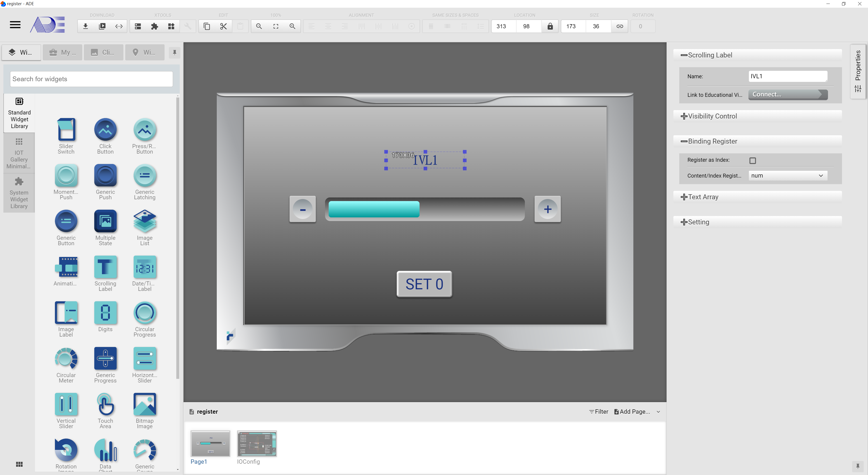Click the SET 0 button on canvas
868x475 pixels.
tap(424, 284)
